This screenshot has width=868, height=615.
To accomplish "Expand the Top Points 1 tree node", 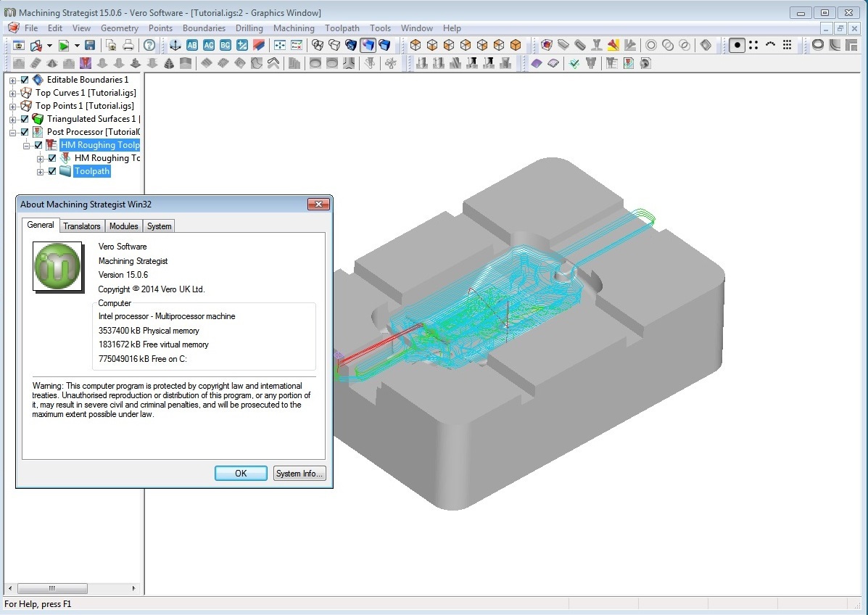I will (x=13, y=107).
